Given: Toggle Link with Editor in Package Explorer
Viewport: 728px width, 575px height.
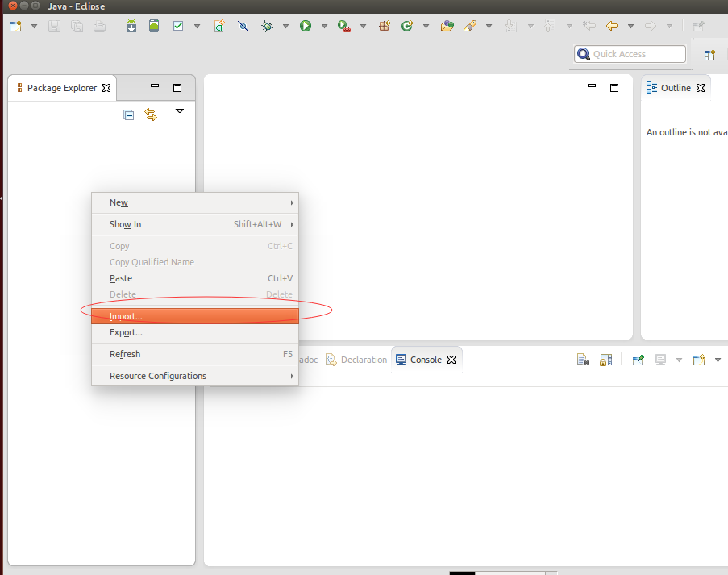Looking at the screenshot, I should pyautogui.click(x=151, y=115).
